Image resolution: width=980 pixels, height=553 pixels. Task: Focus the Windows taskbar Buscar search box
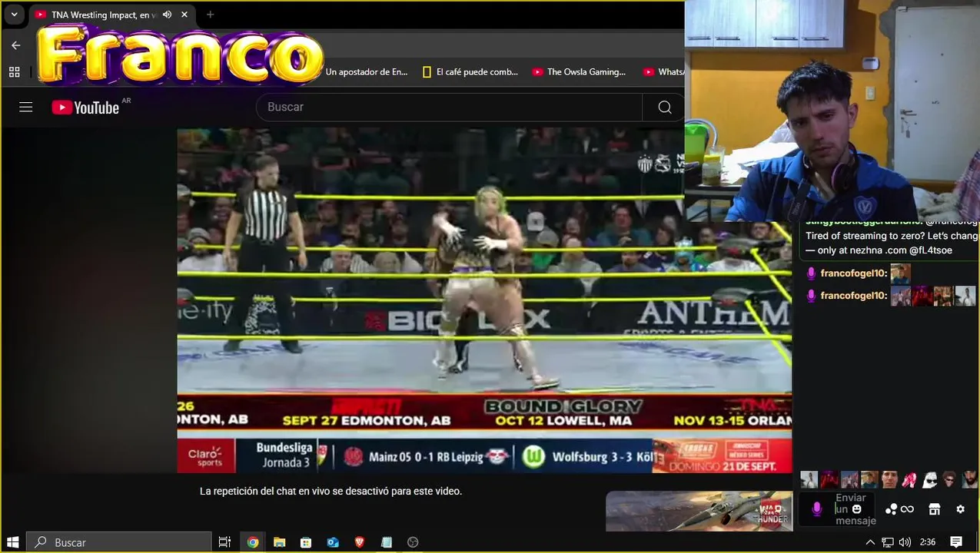click(119, 542)
